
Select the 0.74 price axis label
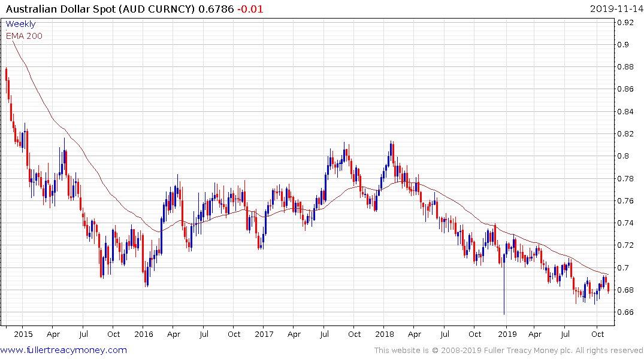pyautogui.click(x=625, y=223)
